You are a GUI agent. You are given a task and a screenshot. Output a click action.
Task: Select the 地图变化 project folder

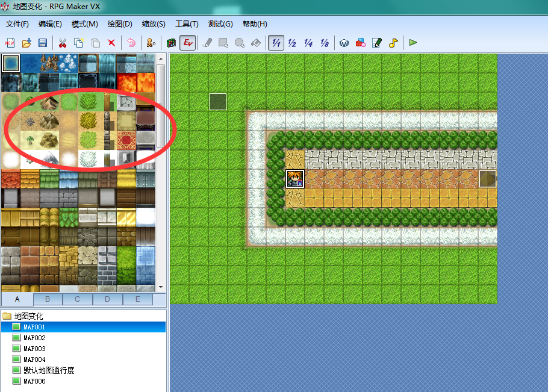29,316
